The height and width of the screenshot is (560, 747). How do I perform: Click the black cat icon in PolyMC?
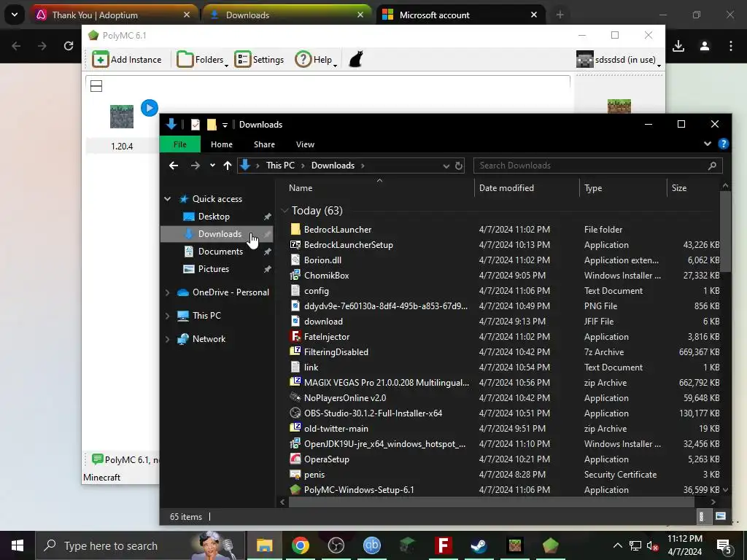coord(356,60)
